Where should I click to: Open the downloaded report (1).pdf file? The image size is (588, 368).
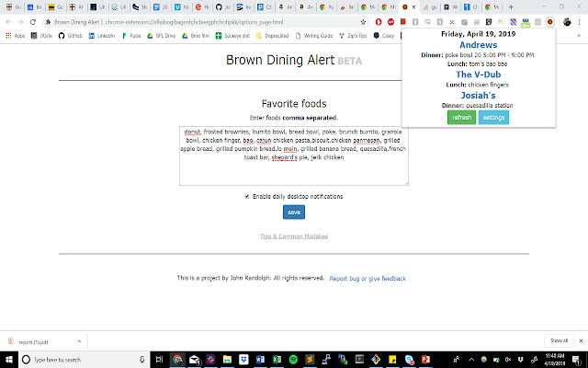pyautogui.click(x=33, y=342)
